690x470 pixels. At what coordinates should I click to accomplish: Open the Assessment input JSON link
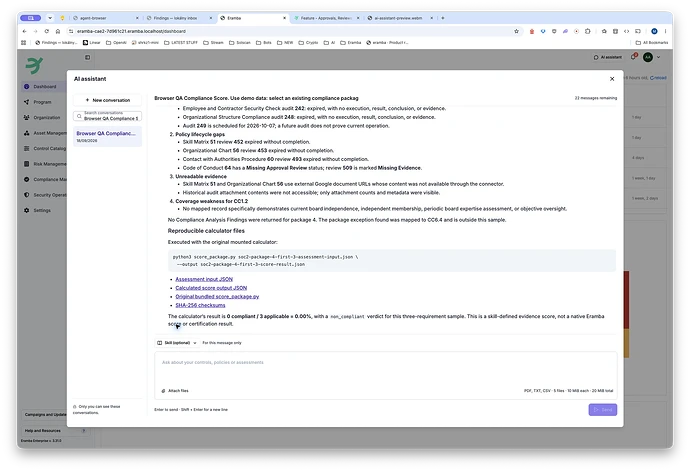coord(204,279)
